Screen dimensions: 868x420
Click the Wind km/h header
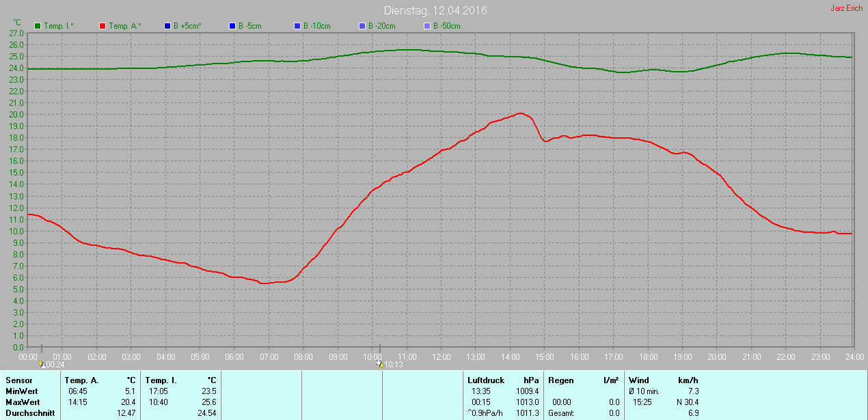point(663,380)
